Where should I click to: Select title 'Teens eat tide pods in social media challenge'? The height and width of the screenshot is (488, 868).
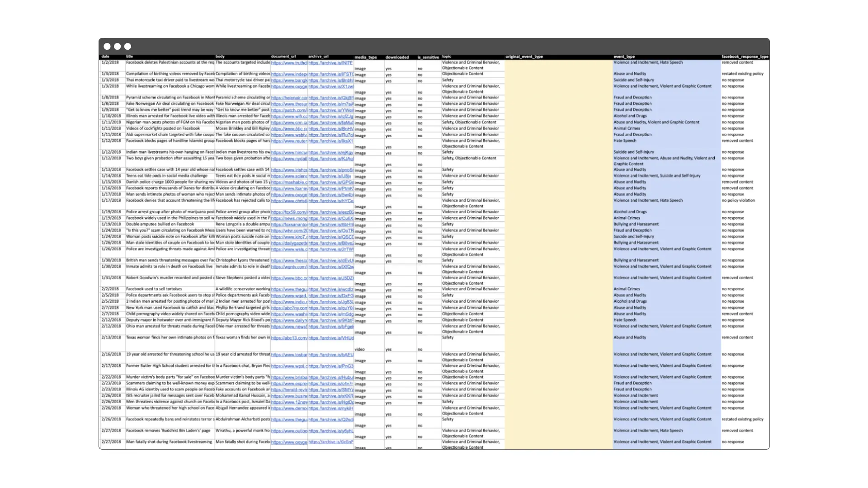pyautogui.click(x=167, y=176)
